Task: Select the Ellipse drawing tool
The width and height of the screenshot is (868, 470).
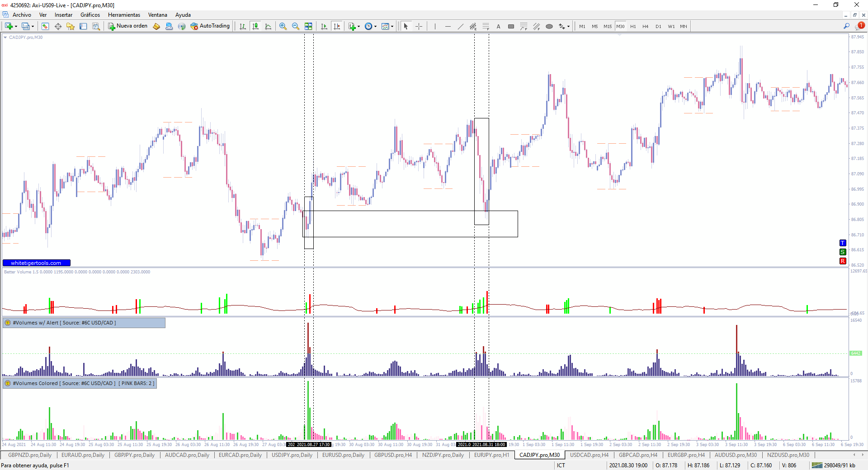Action: [x=549, y=26]
